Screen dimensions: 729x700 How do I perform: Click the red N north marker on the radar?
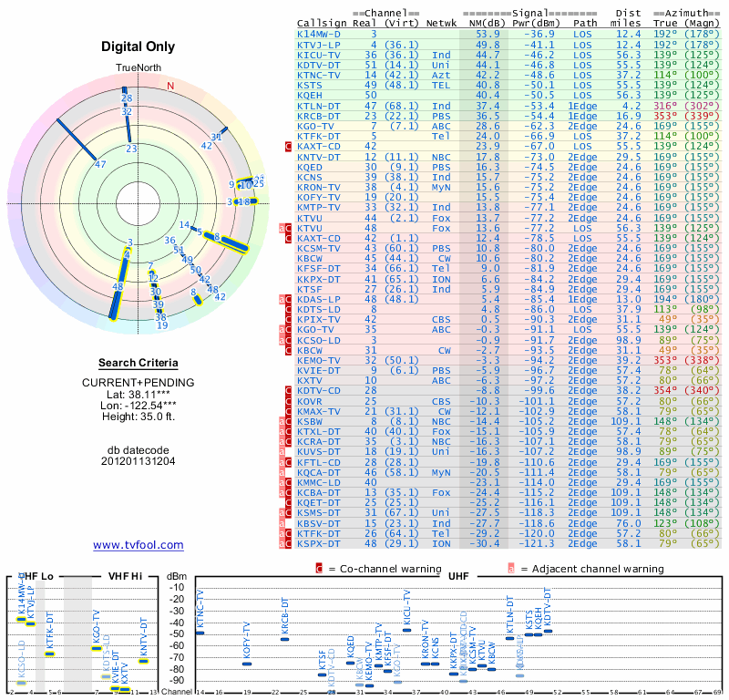click(x=170, y=86)
